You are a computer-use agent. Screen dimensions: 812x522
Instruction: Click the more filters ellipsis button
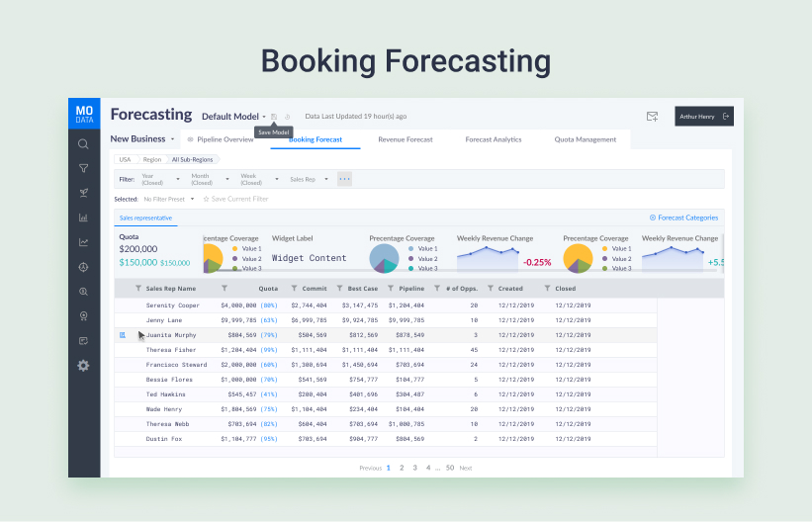pos(344,179)
